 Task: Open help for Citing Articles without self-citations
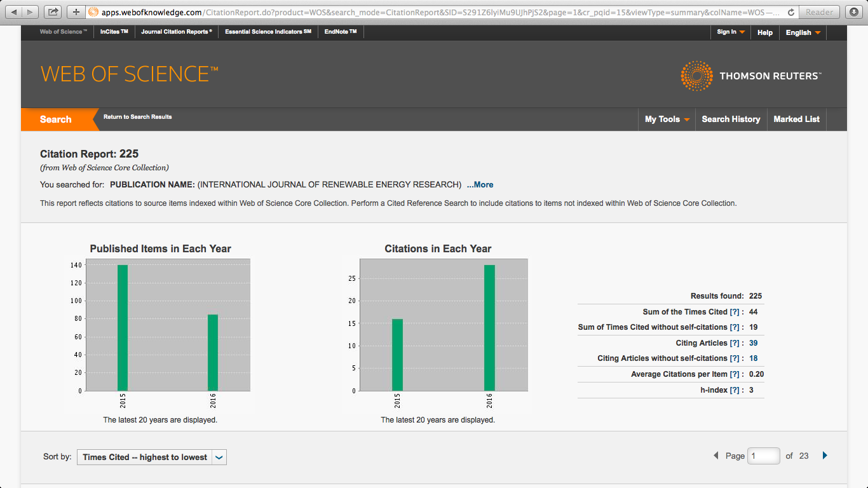735,358
